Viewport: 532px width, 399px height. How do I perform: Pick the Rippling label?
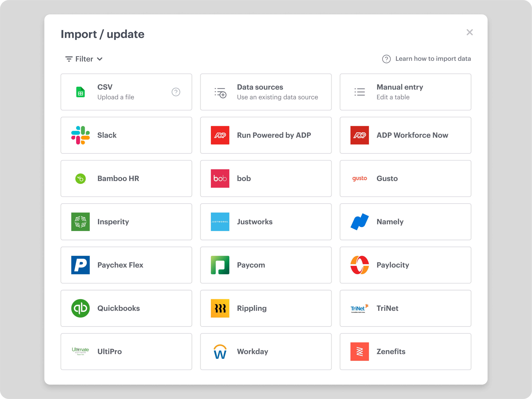(x=252, y=308)
